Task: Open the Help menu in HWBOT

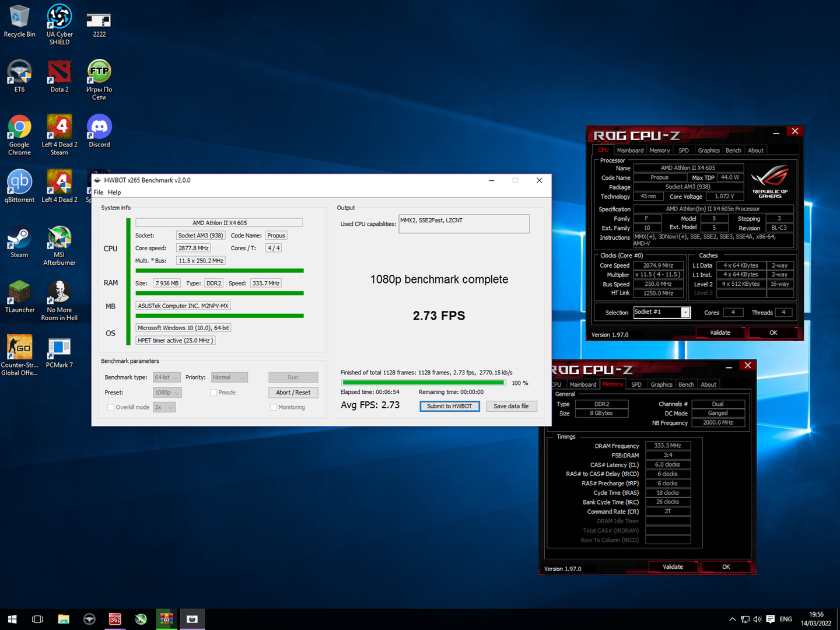Action: coord(114,192)
